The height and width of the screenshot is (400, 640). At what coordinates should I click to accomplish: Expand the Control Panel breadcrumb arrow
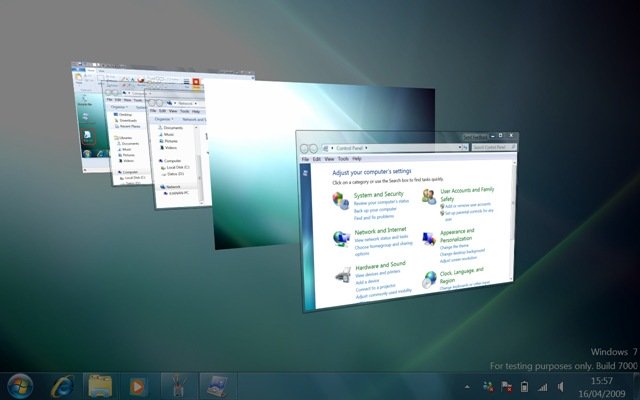coord(366,148)
